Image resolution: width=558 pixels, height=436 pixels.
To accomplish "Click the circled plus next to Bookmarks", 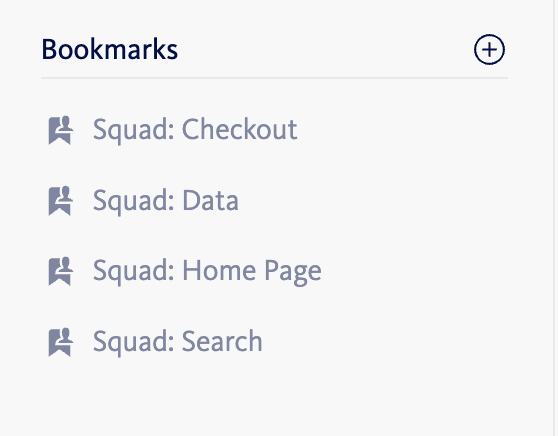I will pyautogui.click(x=489, y=49).
